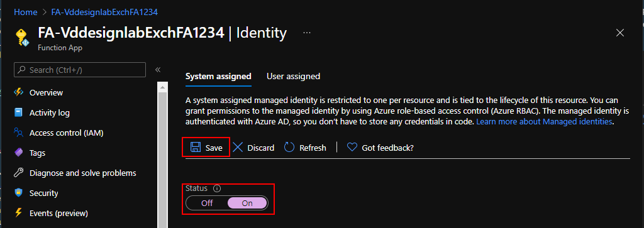The height and width of the screenshot is (228, 644).
Task: Click the Security shield icon
Action: pyautogui.click(x=18, y=193)
